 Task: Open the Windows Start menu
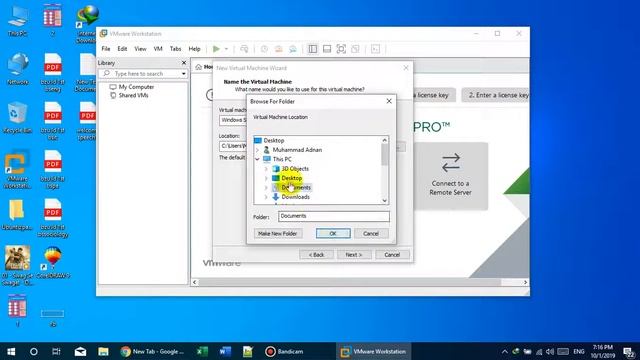click(11, 351)
